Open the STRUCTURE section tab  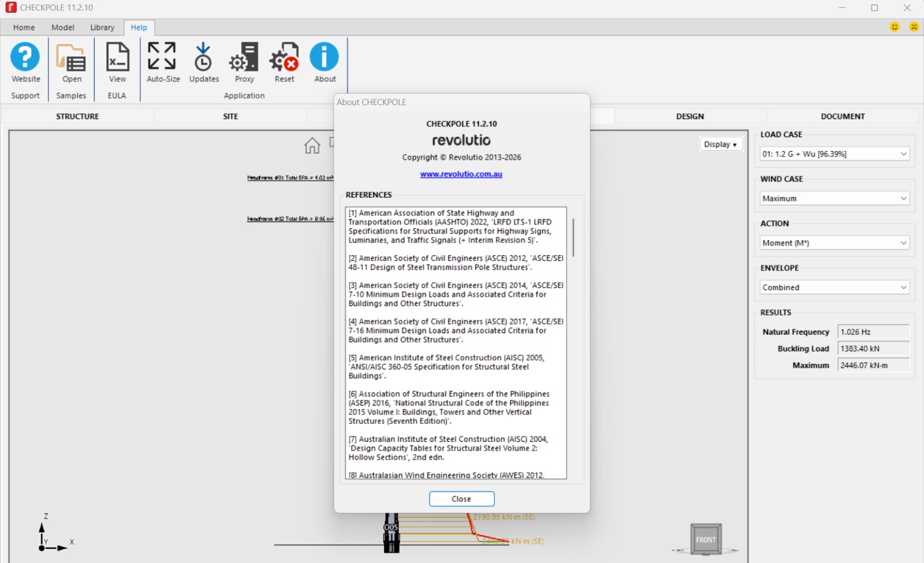[x=77, y=116]
